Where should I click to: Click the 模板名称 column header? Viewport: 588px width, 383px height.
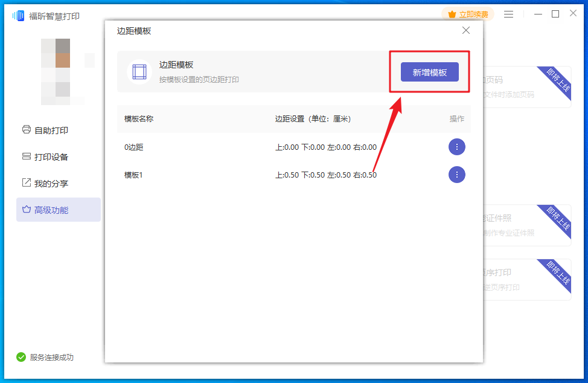point(139,119)
